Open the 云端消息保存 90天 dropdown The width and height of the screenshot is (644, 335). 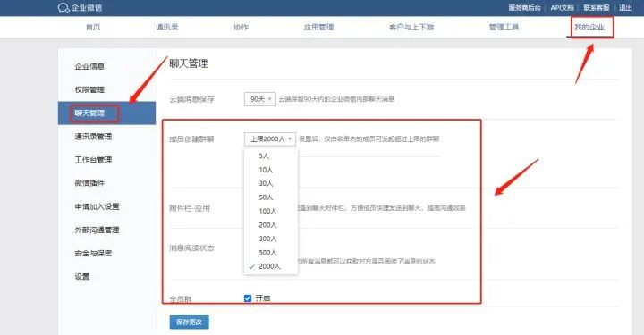click(260, 99)
